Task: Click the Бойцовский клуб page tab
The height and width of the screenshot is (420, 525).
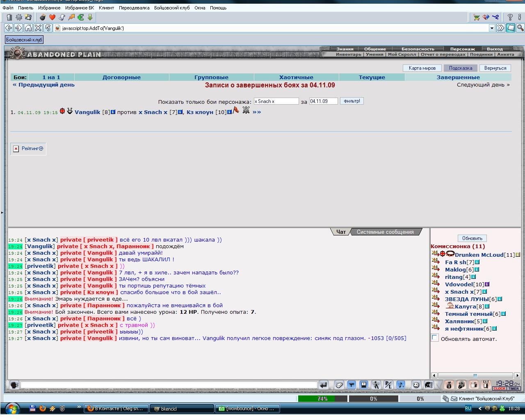Action: tap(24, 40)
